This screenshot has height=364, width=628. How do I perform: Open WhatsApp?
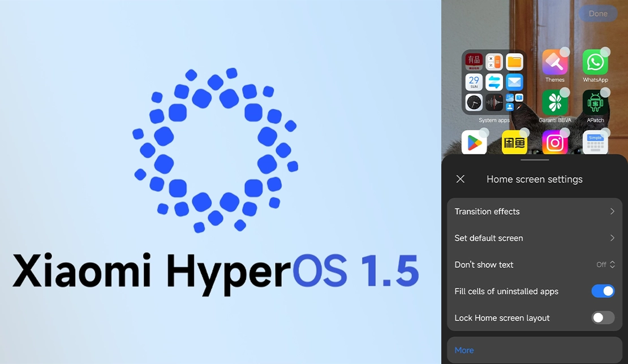pyautogui.click(x=595, y=62)
